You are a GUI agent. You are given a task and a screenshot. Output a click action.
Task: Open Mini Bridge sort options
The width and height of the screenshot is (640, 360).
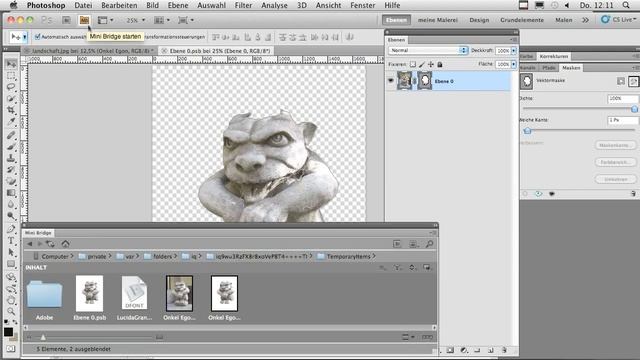point(412,268)
